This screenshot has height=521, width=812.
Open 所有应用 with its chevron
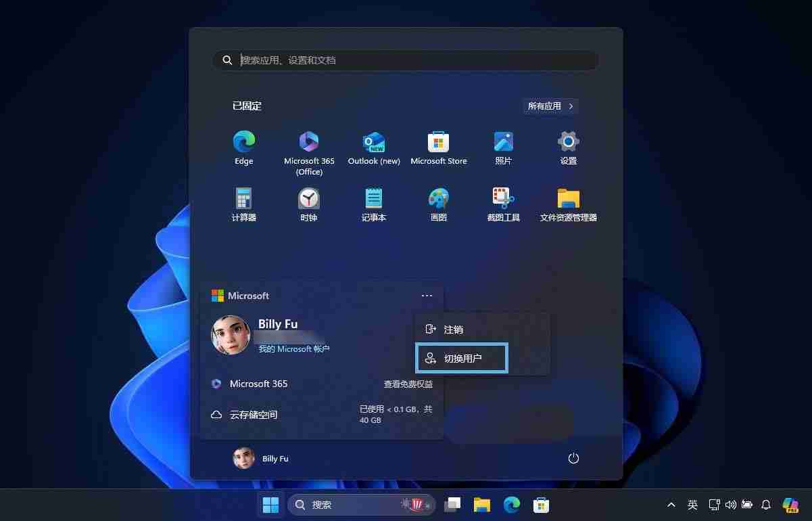(x=550, y=106)
